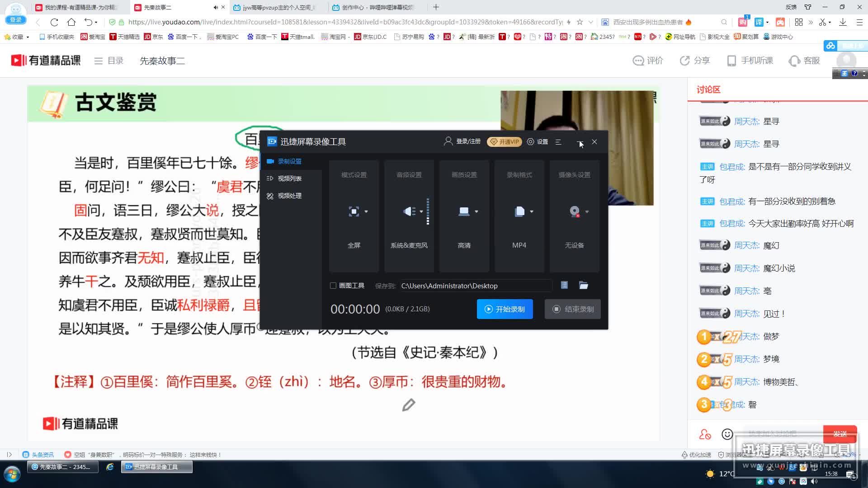
Task: Expand the 无设备 camera dropdown arrow
Action: [587, 211]
